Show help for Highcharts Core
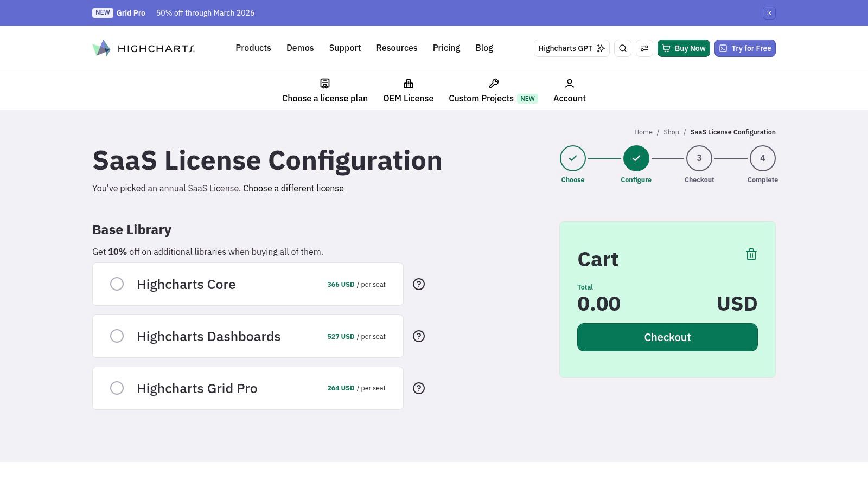The width and height of the screenshot is (868, 488). click(x=419, y=284)
